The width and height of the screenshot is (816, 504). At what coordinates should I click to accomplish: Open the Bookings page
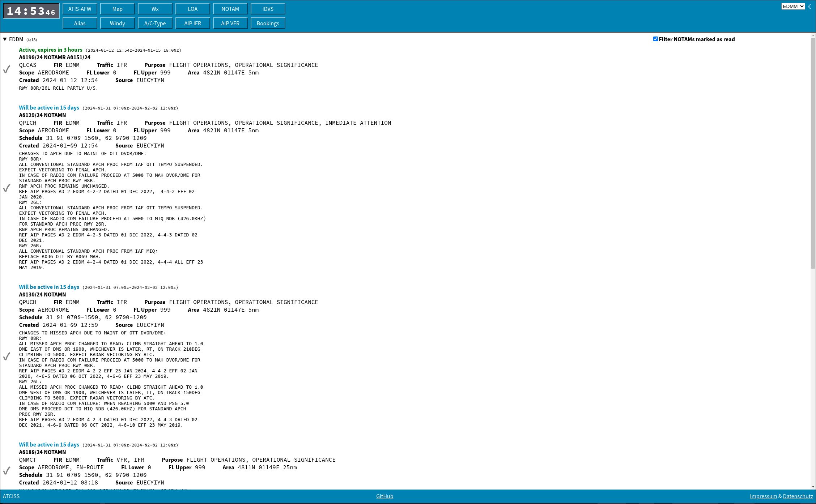(268, 24)
